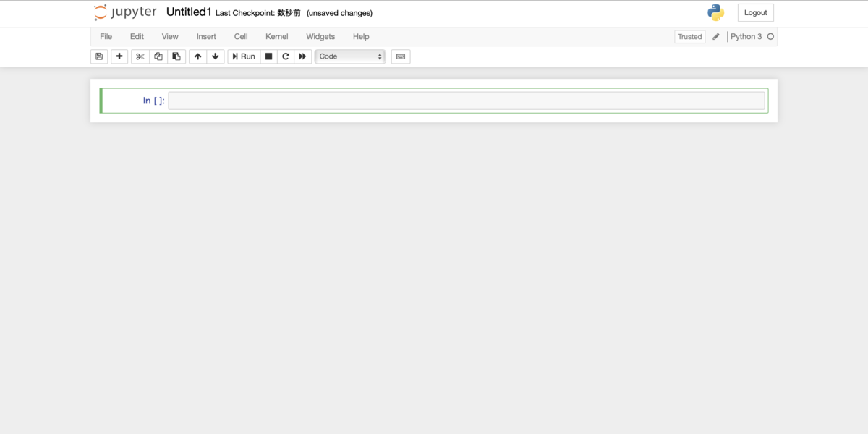
Task: Open the cell type Code dropdown
Action: tap(350, 56)
